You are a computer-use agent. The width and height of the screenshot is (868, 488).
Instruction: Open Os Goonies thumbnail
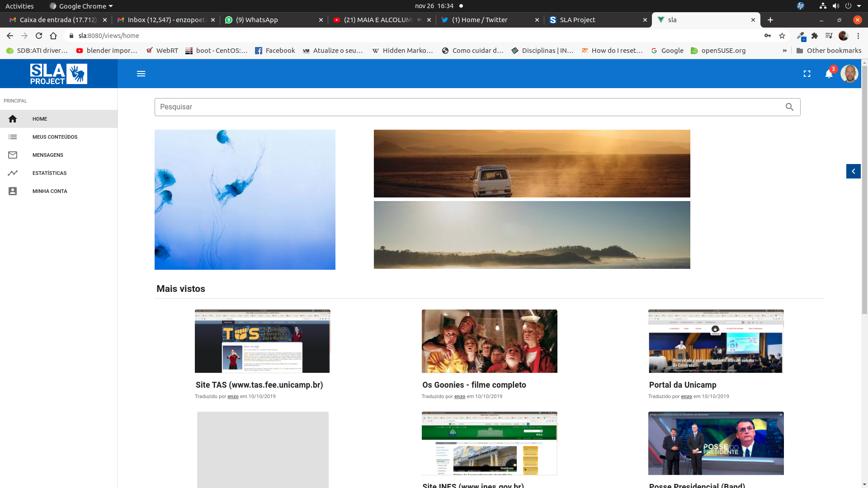point(489,341)
